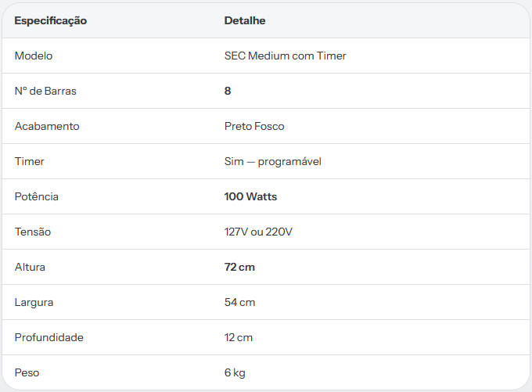The height and width of the screenshot is (392, 532).
Task: Select the Acabamento row label
Action: point(47,126)
